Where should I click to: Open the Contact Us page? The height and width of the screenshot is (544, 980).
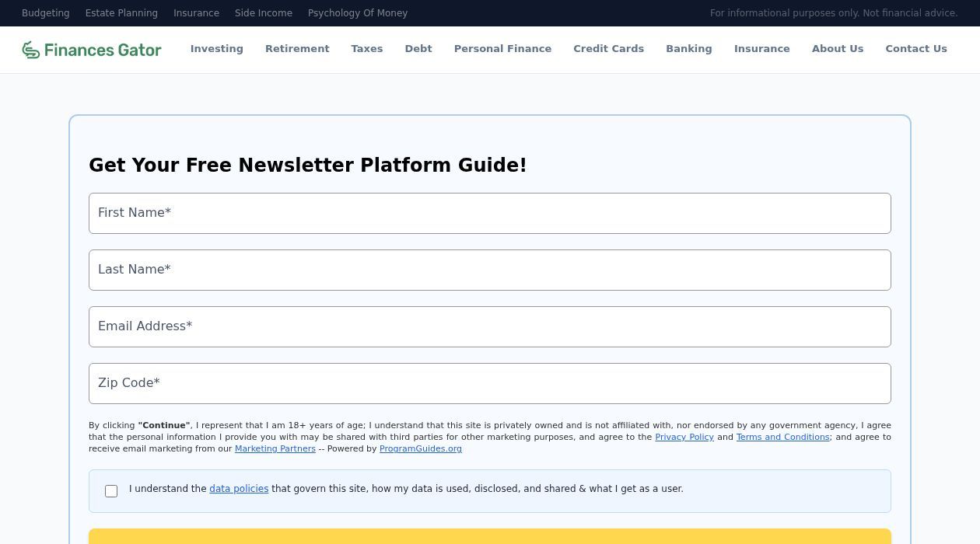coord(916,48)
